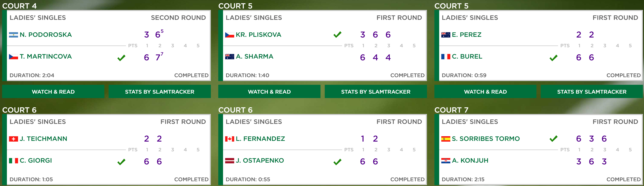Open Stats by Slamtracker for Pliskova match
This screenshot has width=644, height=186.
pos(376,91)
